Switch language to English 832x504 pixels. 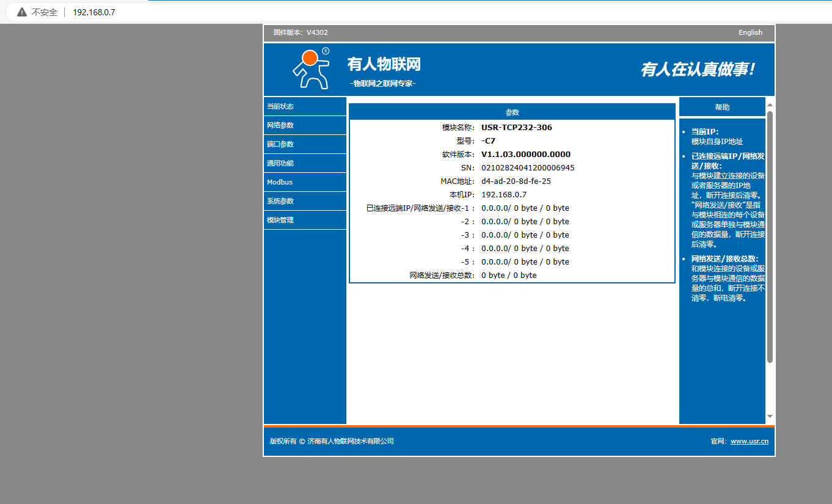(x=750, y=32)
